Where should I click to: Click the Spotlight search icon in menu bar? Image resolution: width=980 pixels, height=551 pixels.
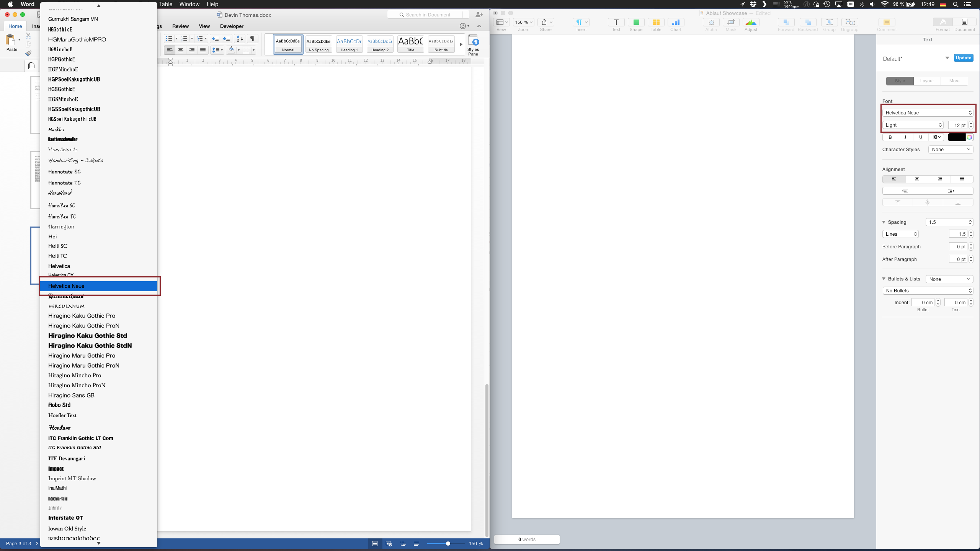(955, 4)
